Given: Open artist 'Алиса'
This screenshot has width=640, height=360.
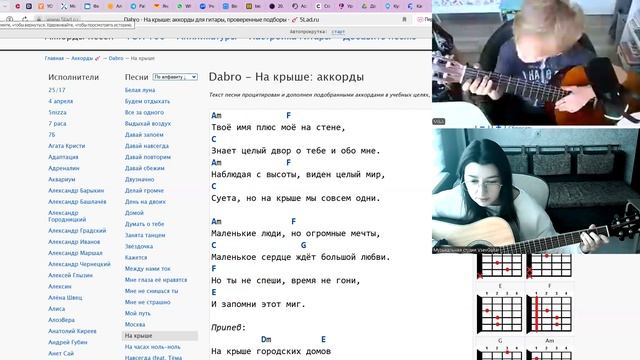Looking at the screenshot, I should click(56, 309).
